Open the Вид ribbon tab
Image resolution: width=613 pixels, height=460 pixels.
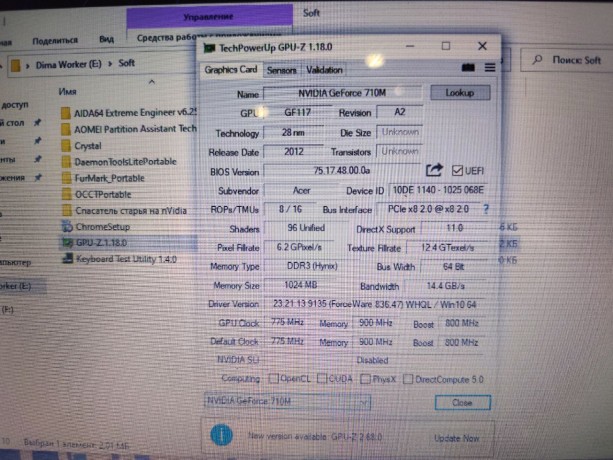[x=106, y=39]
